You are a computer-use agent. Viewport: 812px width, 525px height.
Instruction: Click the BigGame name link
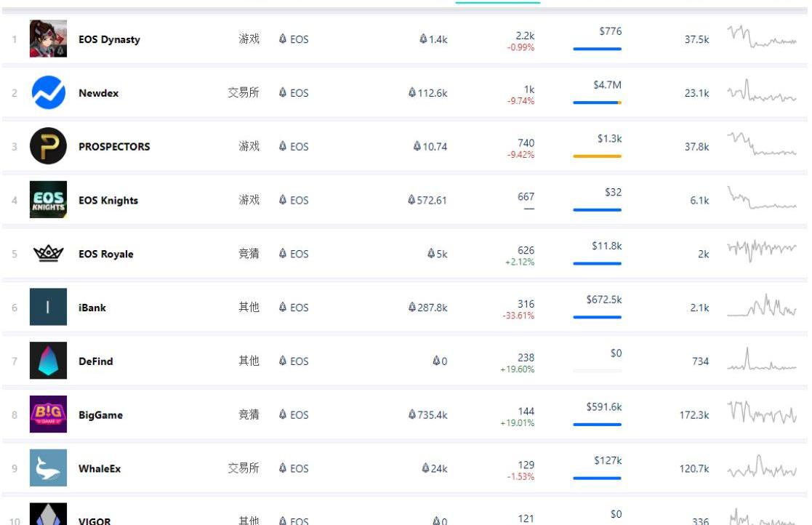point(100,415)
